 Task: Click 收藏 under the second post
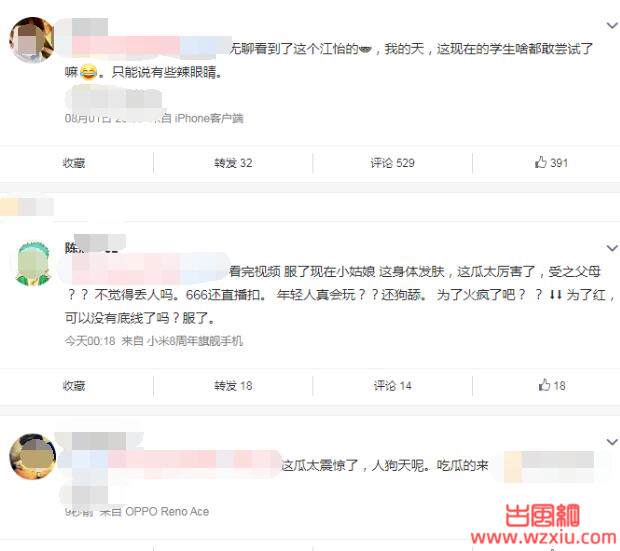pyautogui.click(x=74, y=386)
